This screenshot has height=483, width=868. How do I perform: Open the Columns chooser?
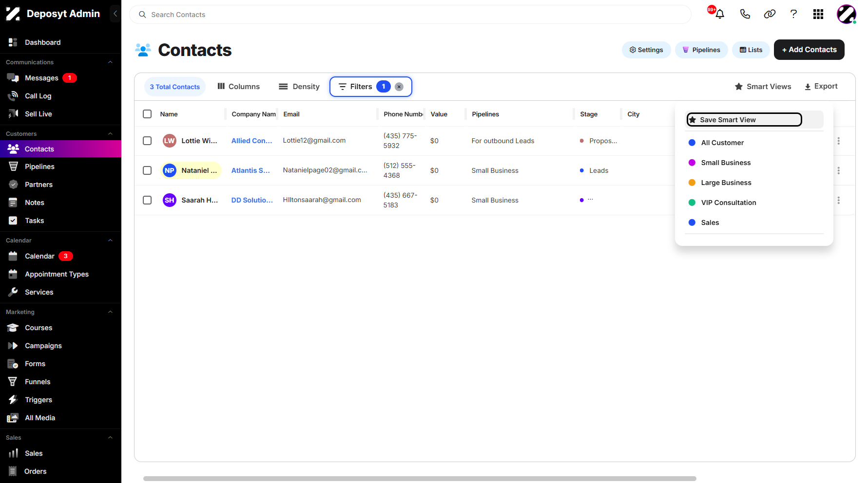[238, 87]
